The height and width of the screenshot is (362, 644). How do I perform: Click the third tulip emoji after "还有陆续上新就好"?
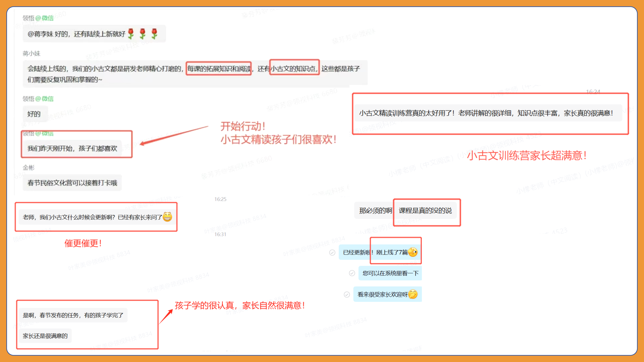point(154,34)
